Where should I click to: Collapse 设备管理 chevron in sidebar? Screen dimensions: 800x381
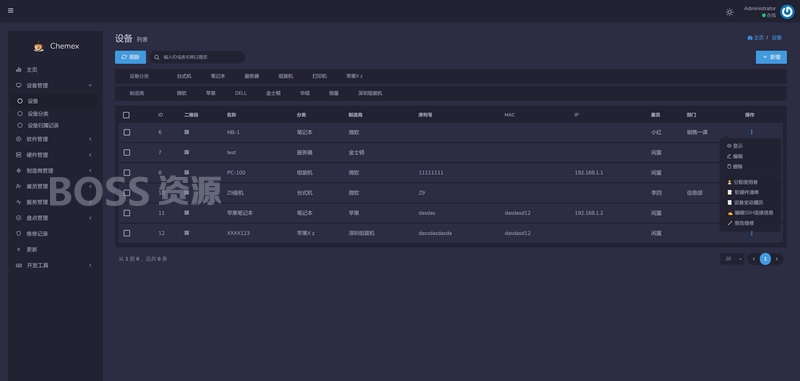click(90, 85)
